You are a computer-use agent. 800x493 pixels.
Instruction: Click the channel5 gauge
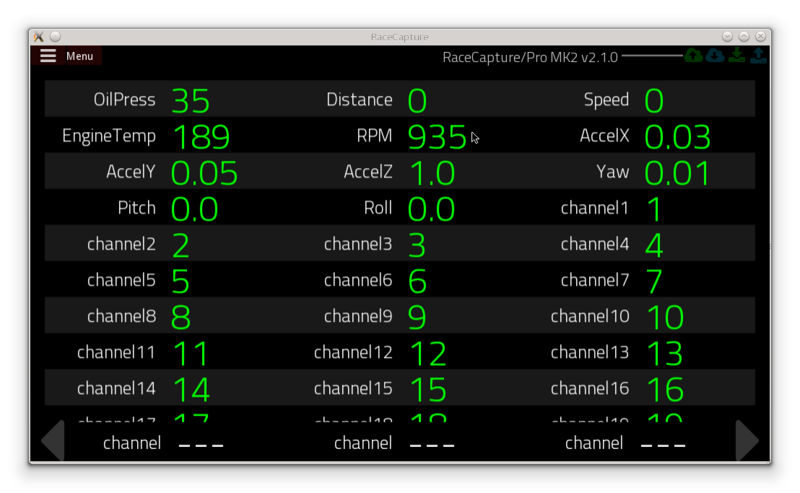pos(163,281)
